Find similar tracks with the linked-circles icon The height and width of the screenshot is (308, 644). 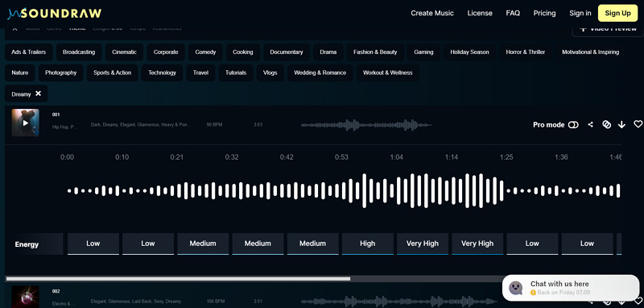point(606,125)
